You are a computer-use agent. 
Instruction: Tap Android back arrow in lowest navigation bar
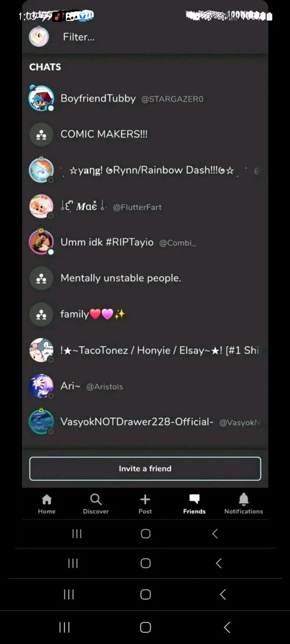pyautogui.click(x=227, y=627)
